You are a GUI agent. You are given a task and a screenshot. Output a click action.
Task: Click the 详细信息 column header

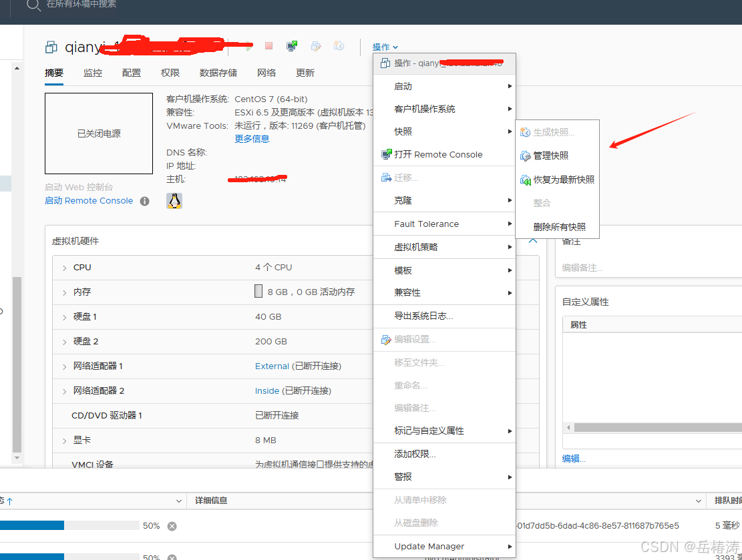click(x=211, y=501)
